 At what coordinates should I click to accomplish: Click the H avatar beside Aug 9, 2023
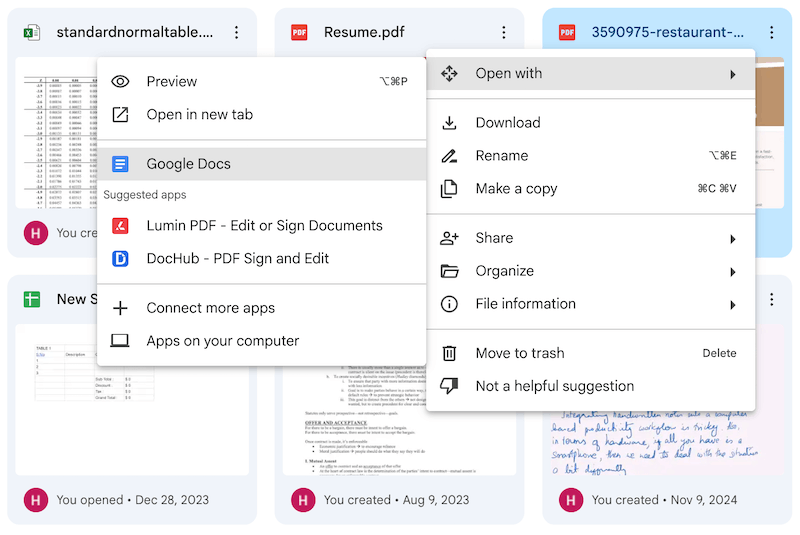point(303,500)
